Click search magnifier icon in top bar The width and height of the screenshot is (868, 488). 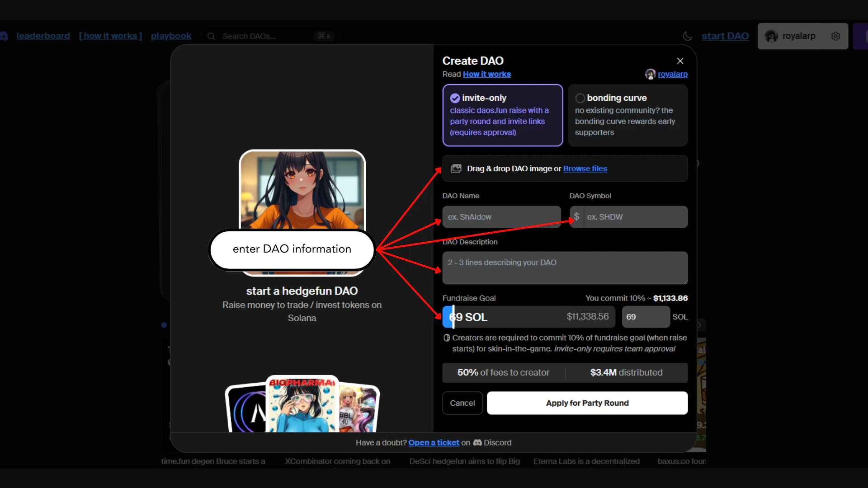point(211,36)
